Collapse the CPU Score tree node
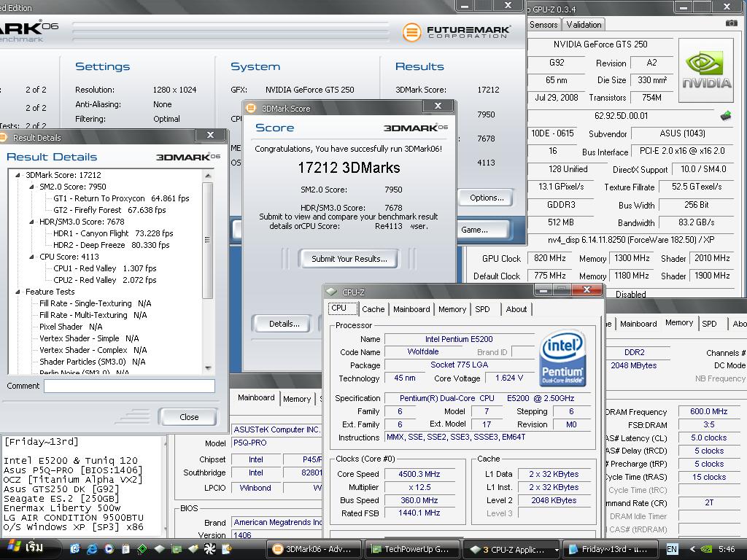The width and height of the screenshot is (747, 560). coord(32,257)
